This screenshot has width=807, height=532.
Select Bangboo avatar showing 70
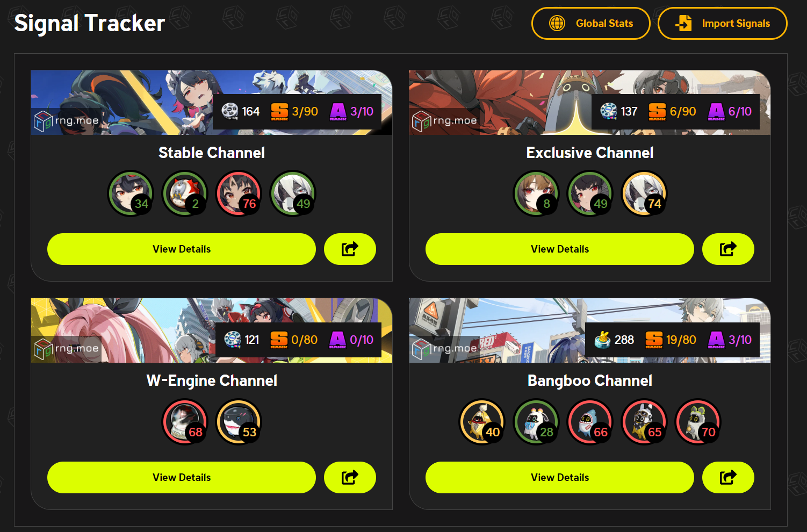coord(698,422)
